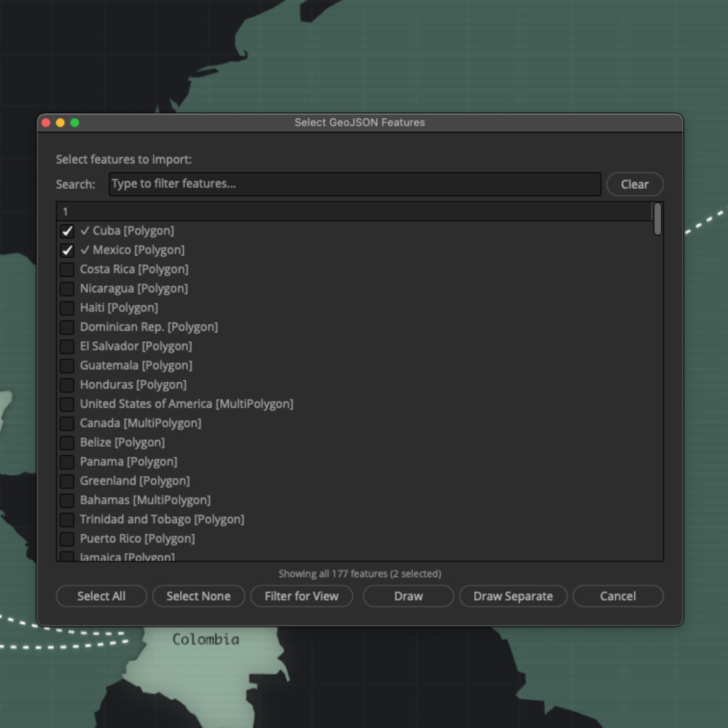Image resolution: width=728 pixels, height=728 pixels.
Task: Uncheck the Cuba polygon checkbox
Action: click(x=67, y=231)
